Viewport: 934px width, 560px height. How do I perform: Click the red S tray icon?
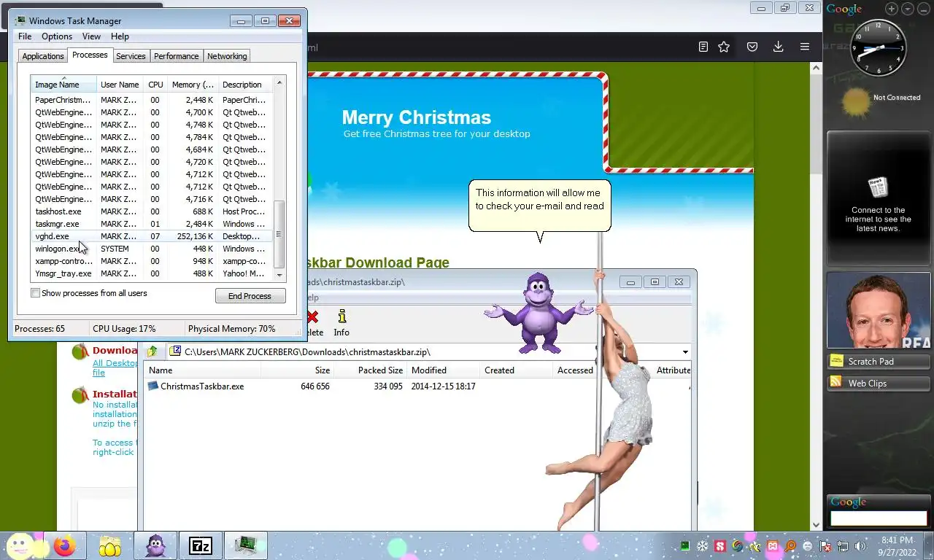click(x=720, y=545)
